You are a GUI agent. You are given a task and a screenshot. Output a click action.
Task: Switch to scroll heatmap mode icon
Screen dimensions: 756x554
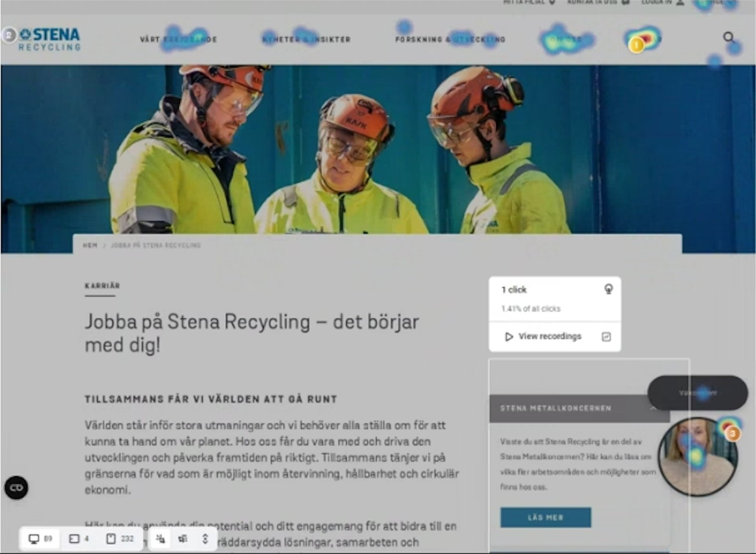click(205, 539)
